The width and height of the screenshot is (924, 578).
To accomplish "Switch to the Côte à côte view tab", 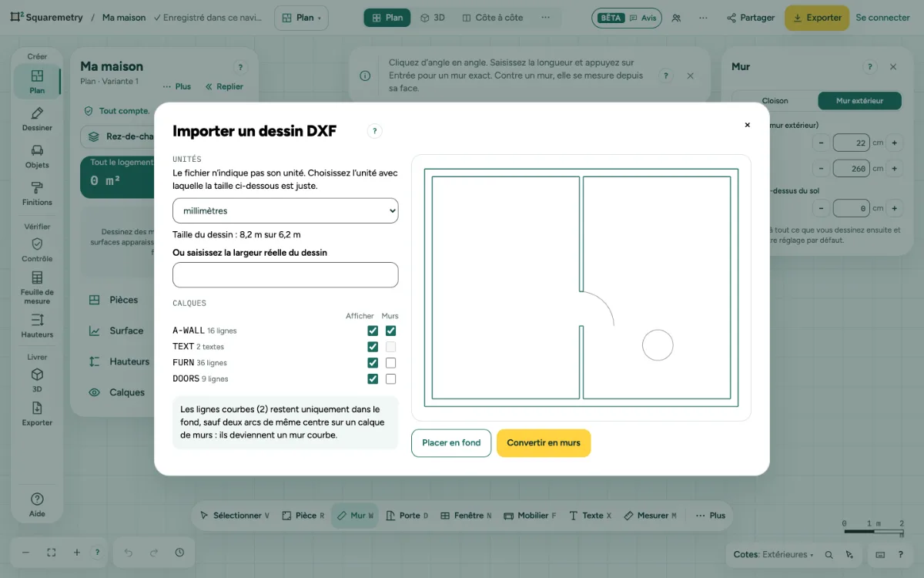I will [x=493, y=18].
